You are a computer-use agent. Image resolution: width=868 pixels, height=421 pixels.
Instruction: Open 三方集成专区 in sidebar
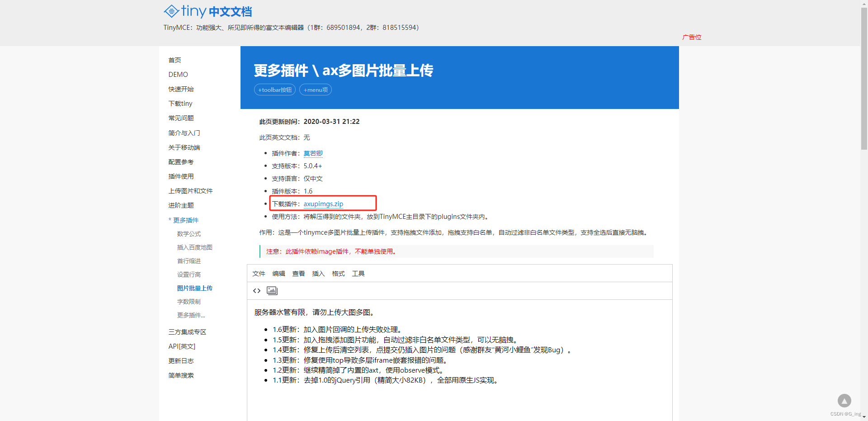click(187, 332)
